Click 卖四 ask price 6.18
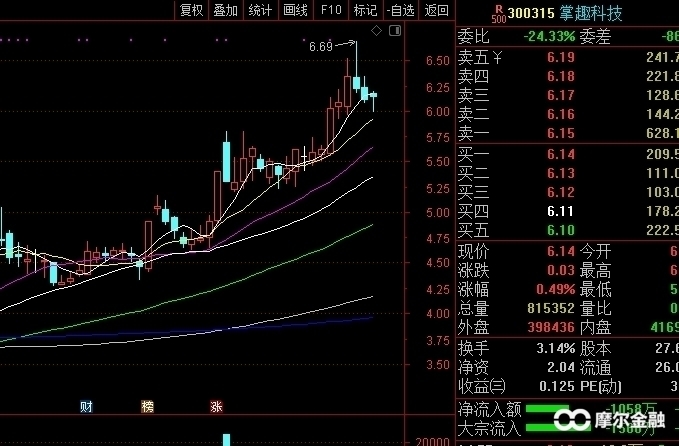 [561, 76]
